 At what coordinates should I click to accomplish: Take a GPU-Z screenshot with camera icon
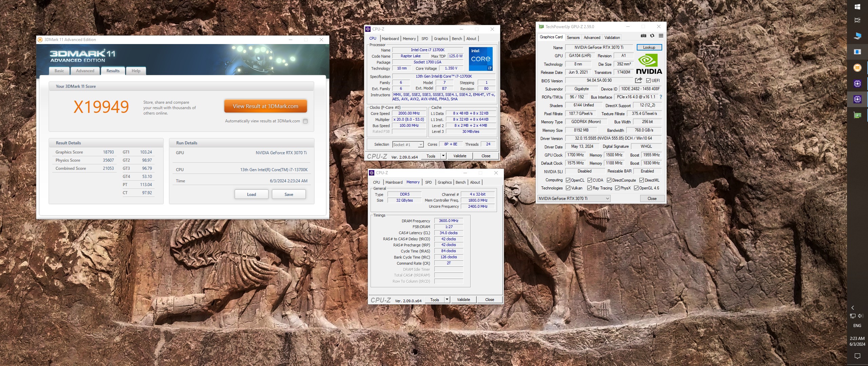[x=643, y=36]
